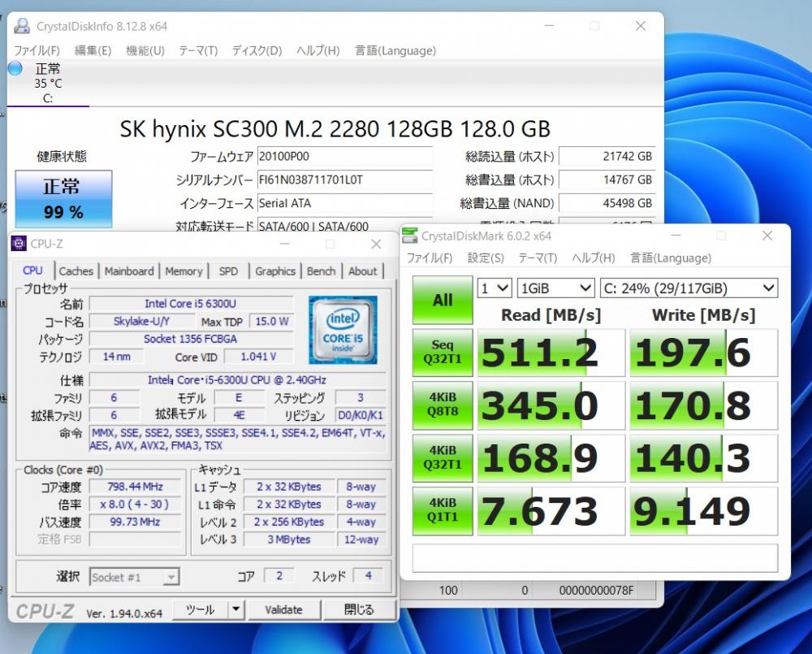
Task: Click the ツール button in CPU-Z
Action: 200,609
